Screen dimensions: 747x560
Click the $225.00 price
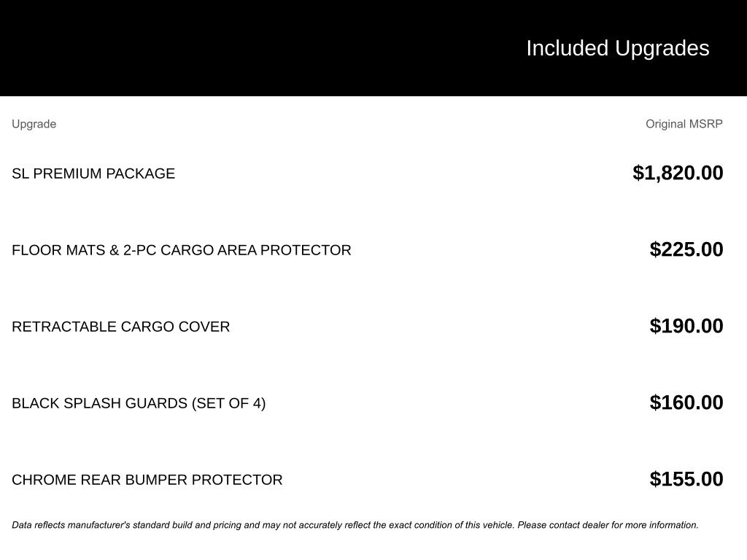point(686,249)
